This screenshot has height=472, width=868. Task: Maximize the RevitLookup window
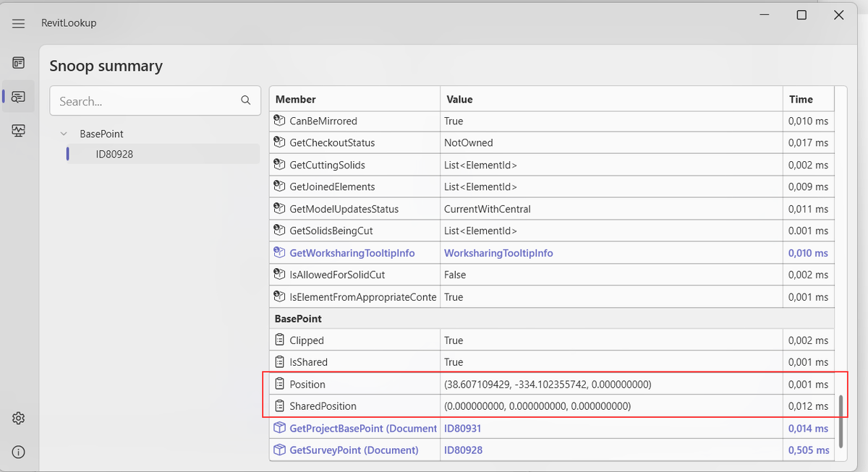click(x=801, y=14)
